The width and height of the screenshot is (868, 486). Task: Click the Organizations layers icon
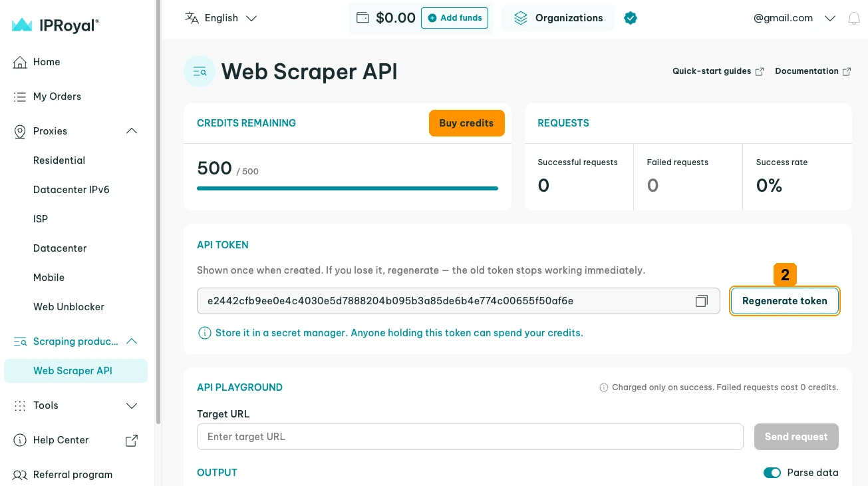(521, 18)
